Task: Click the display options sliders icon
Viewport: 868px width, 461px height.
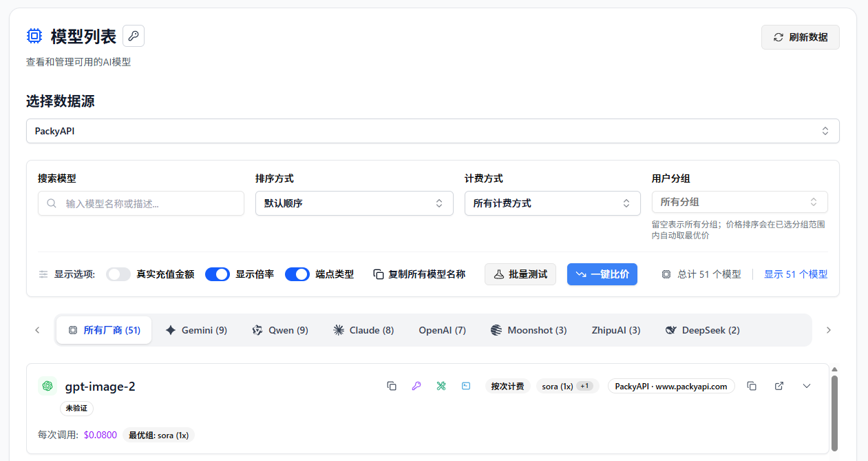Action: pos(43,274)
